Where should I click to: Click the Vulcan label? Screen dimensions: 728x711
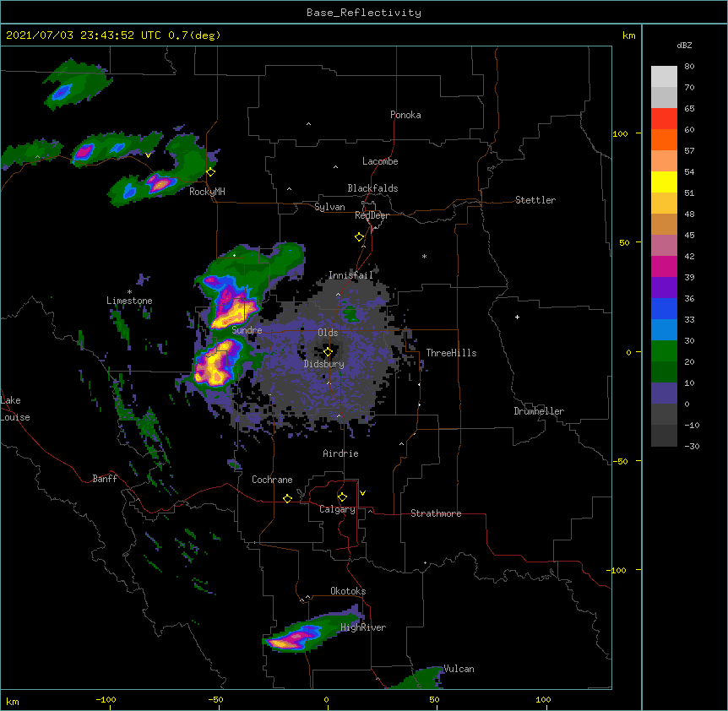pyautogui.click(x=459, y=669)
